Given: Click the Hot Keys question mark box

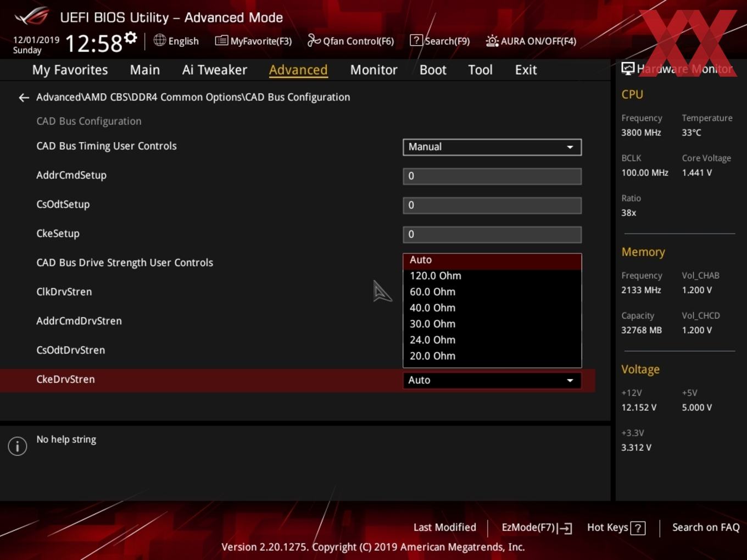Looking at the screenshot, I should click(638, 528).
